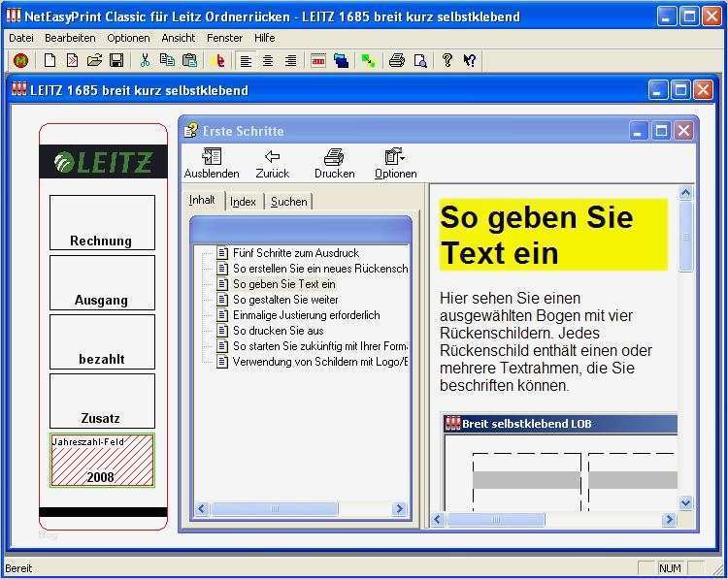The height and width of the screenshot is (579, 728).
Task: Hide navigation pane with Ausblenden
Action: [212, 163]
